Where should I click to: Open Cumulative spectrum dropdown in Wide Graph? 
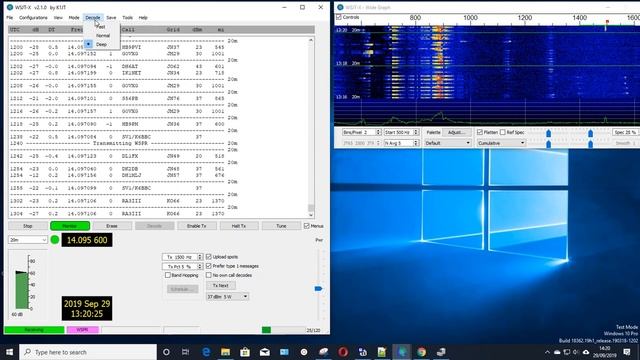(x=501, y=143)
